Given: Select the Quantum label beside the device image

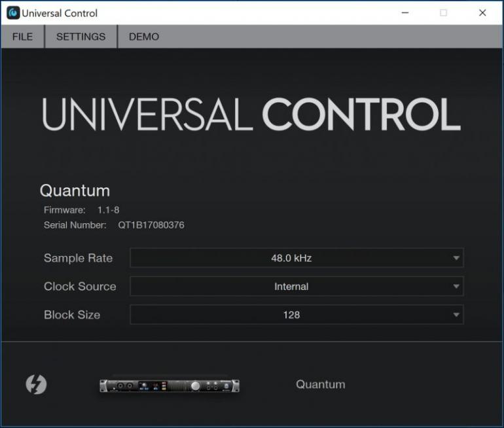Looking at the screenshot, I should point(321,384).
